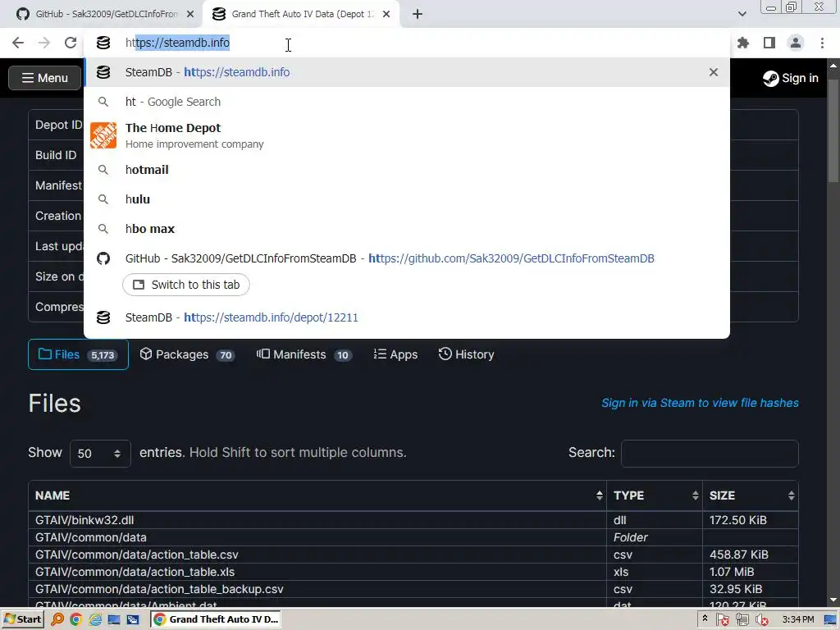
Task: Focus the Files Search input field
Action: 710,454
